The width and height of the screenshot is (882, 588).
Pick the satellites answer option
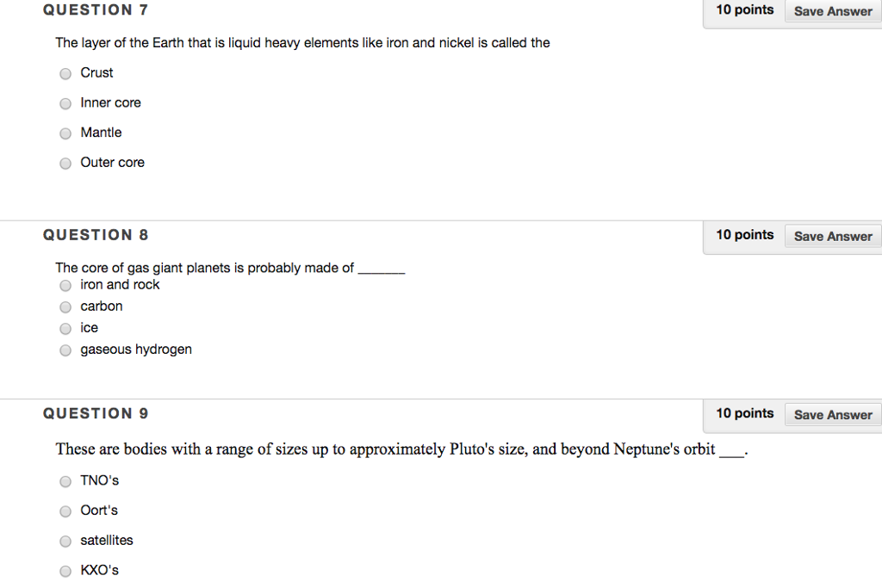tap(65, 542)
